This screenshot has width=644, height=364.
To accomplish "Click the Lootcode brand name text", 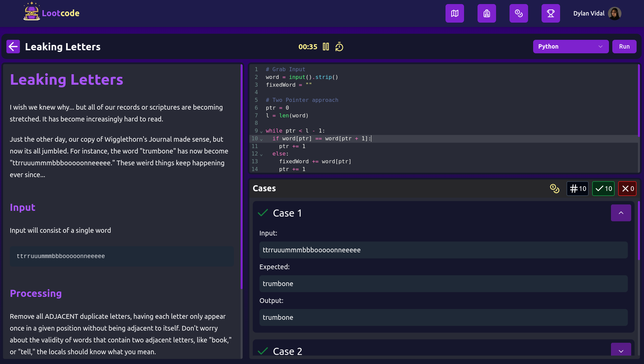I will tap(61, 13).
